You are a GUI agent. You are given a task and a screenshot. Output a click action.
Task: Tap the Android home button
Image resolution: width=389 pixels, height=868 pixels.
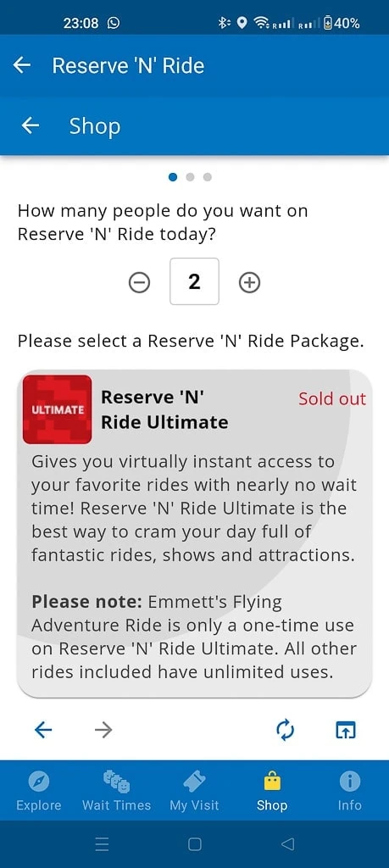click(x=194, y=844)
